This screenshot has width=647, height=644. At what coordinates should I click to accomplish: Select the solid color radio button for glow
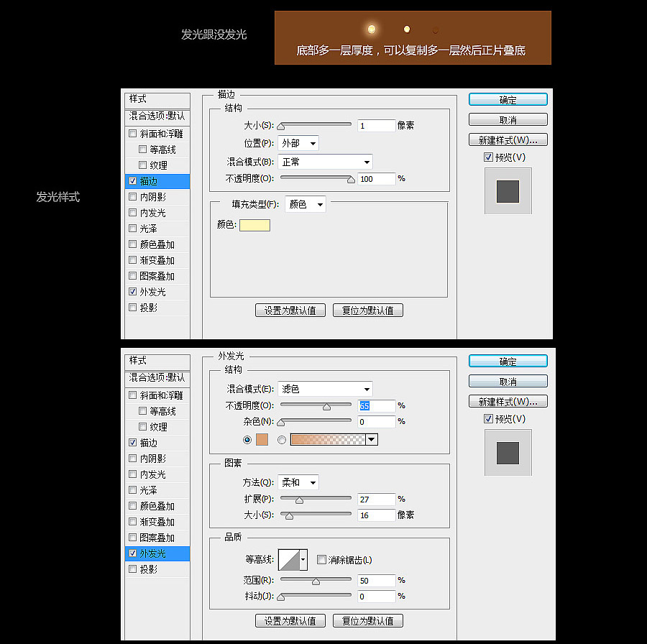[x=247, y=440]
